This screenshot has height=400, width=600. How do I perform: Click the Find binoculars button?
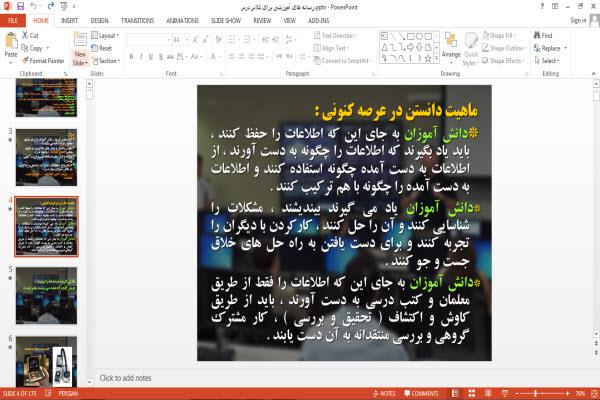pos(543,36)
